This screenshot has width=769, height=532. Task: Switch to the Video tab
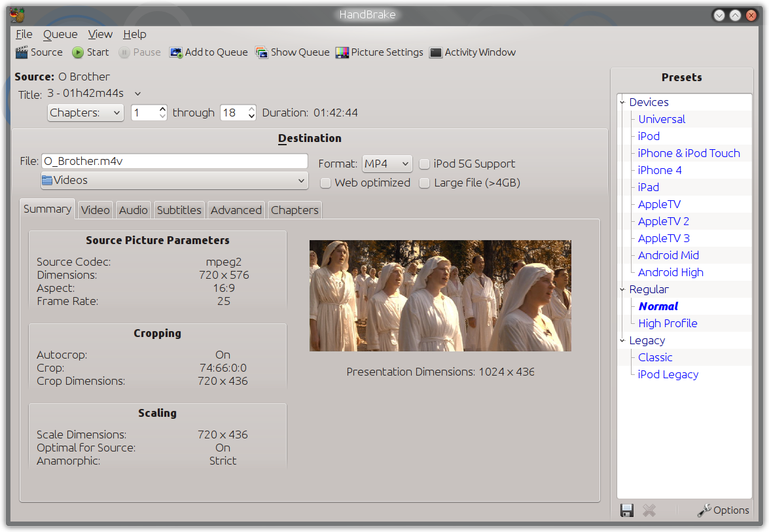95,210
